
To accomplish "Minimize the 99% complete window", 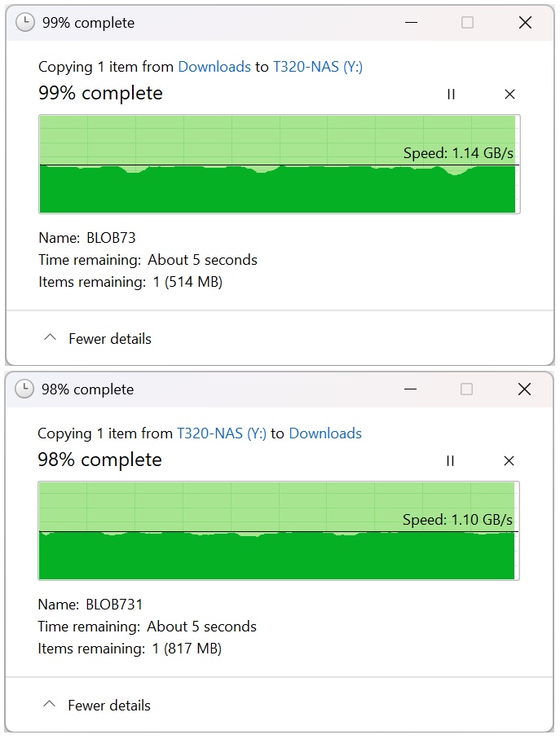I will tap(411, 23).
